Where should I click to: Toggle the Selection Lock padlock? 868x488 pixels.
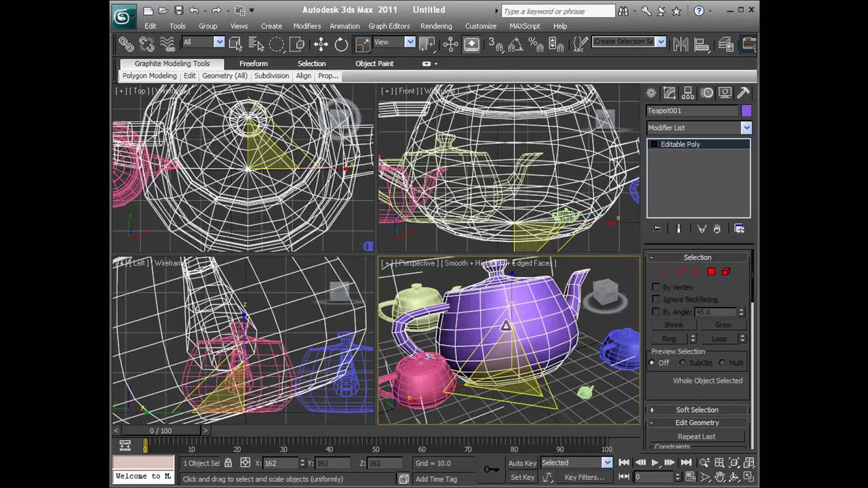(228, 463)
